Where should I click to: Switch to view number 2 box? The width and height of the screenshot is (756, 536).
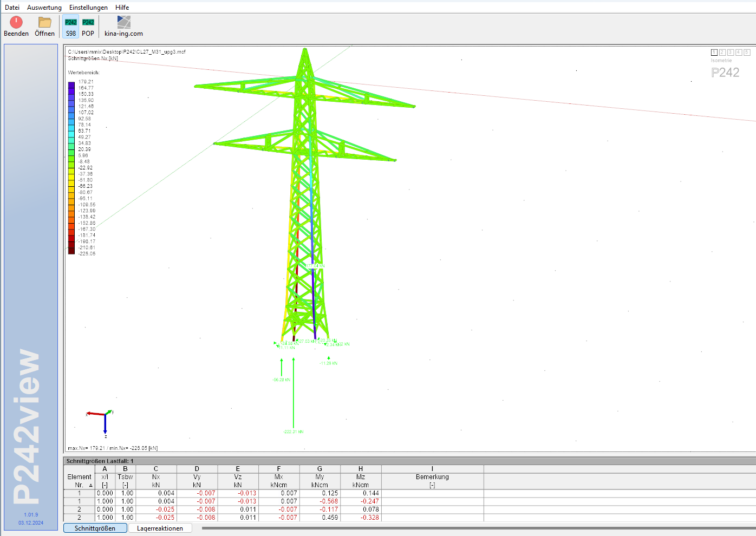click(722, 53)
